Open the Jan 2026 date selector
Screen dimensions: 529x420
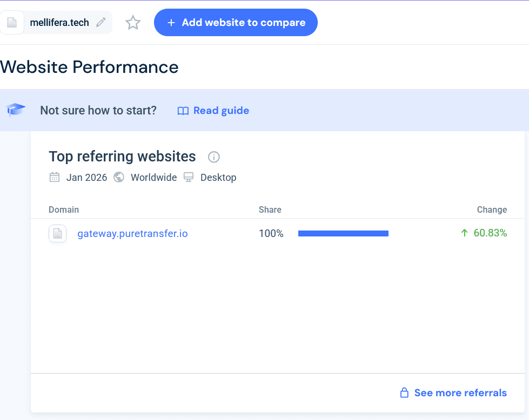point(86,177)
